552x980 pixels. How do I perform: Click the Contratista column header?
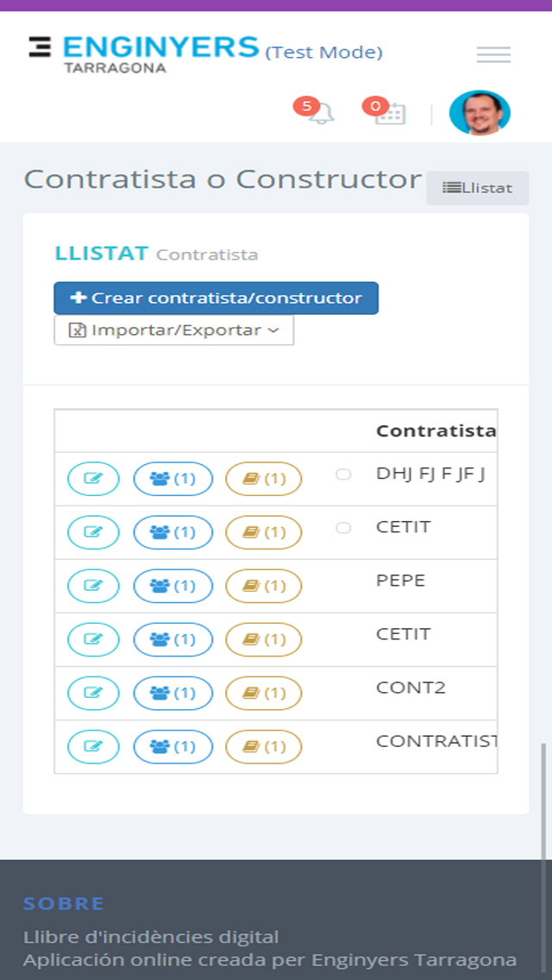[436, 431]
